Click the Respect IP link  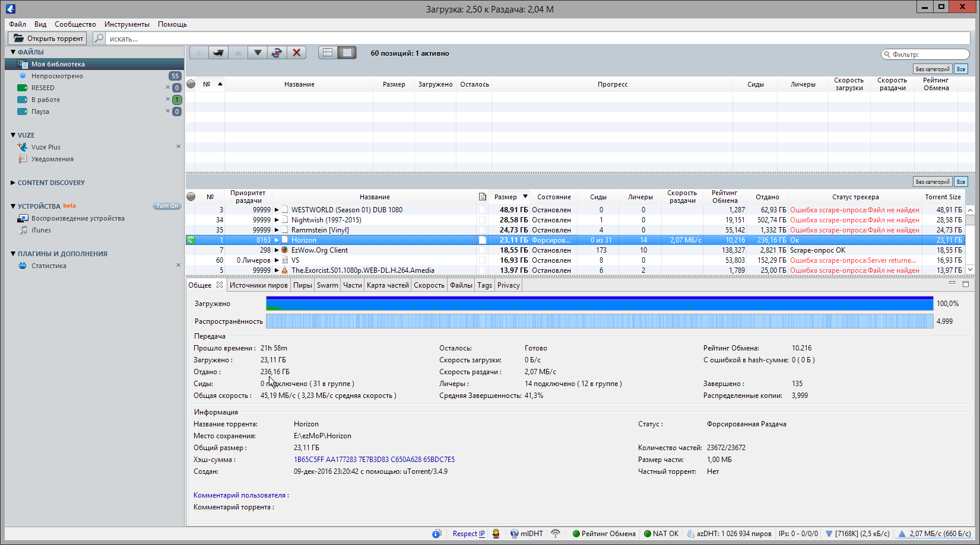coord(468,534)
